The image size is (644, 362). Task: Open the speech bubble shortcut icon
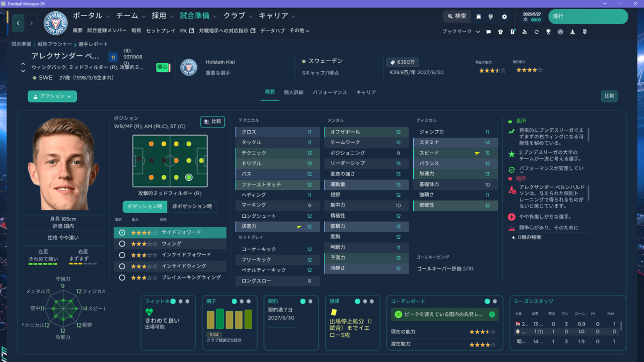point(488,32)
